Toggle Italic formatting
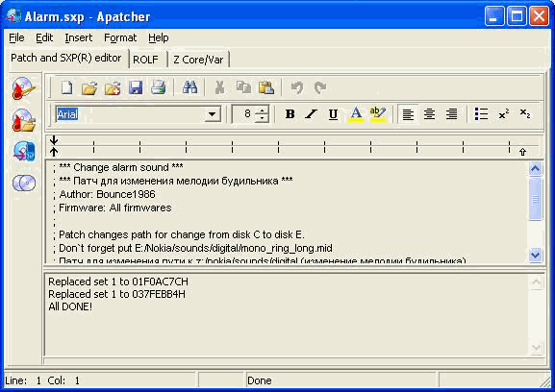 click(311, 114)
